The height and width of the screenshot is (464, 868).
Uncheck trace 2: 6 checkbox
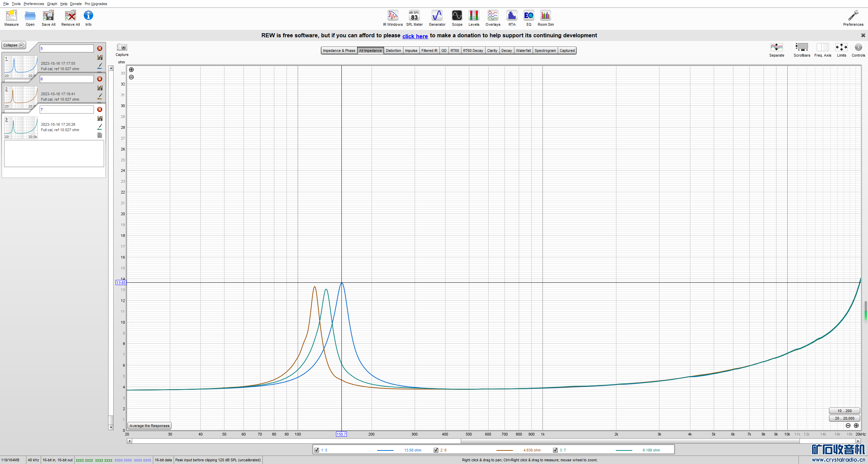tap(436, 450)
